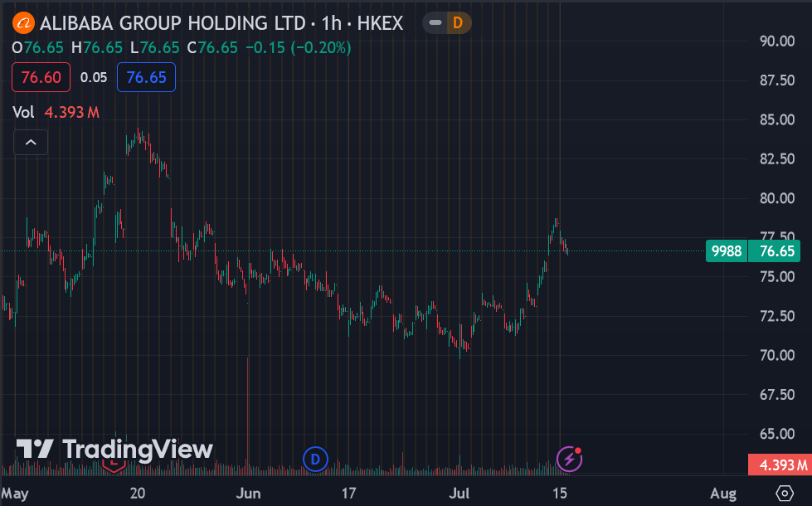Click the market status dash indicator
This screenshot has height=506, width=812.
[x=435, y=22]
